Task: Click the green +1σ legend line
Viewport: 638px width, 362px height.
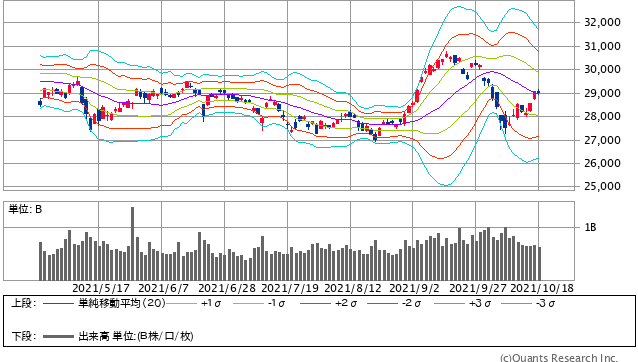Action: [181, 303]
